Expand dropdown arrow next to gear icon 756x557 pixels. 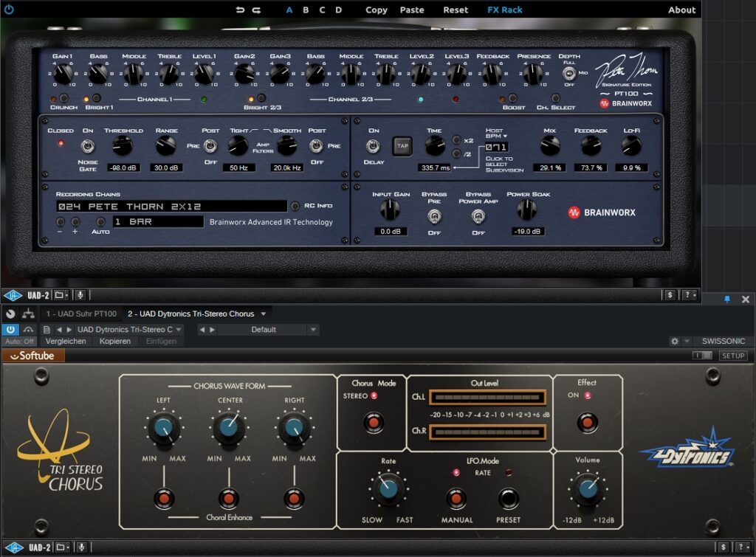687,341
